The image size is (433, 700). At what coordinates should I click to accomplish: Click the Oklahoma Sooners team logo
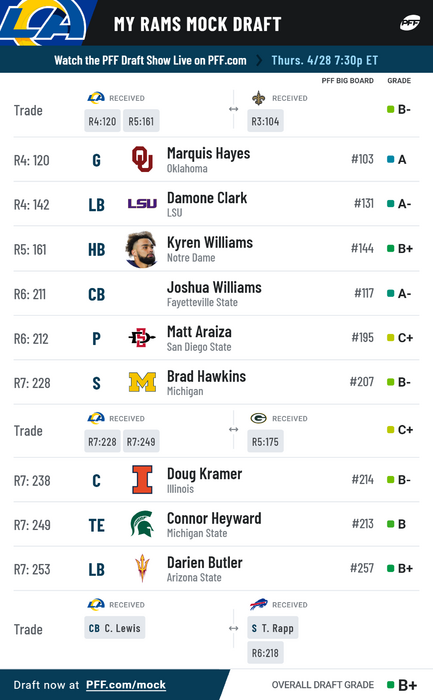[x=142, y=159]
